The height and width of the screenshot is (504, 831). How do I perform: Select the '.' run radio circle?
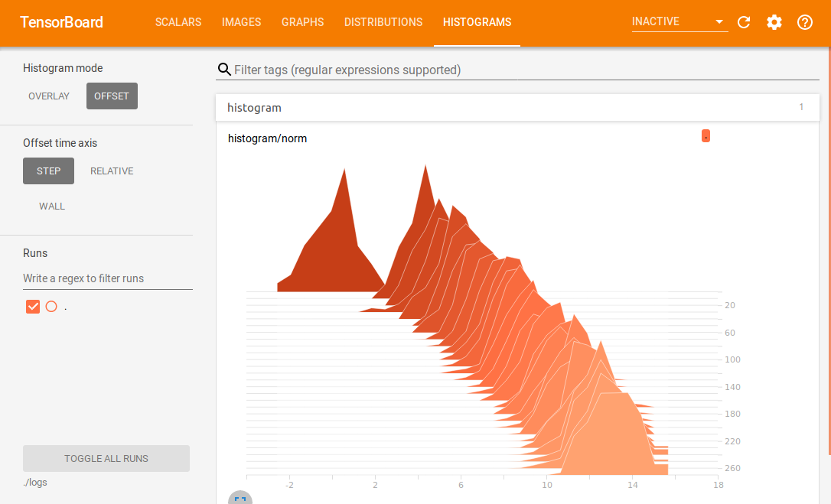(x=51, y=307)
